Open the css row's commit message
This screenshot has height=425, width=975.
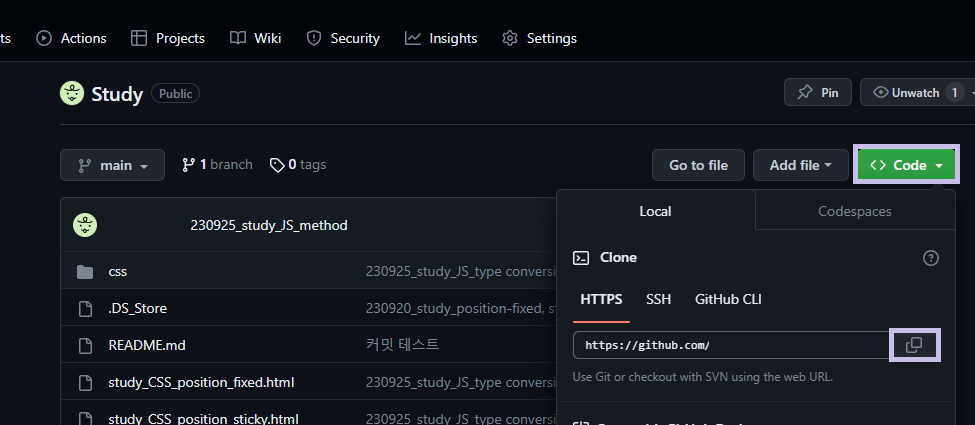pos(461,272)
